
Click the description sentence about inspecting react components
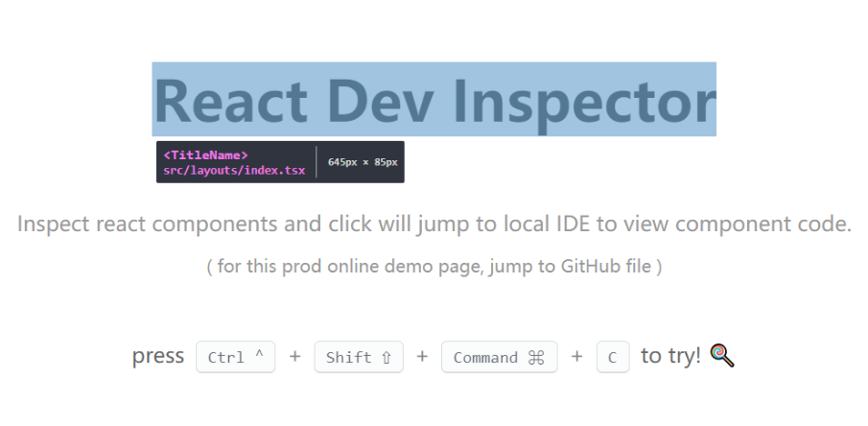point(434,224)
